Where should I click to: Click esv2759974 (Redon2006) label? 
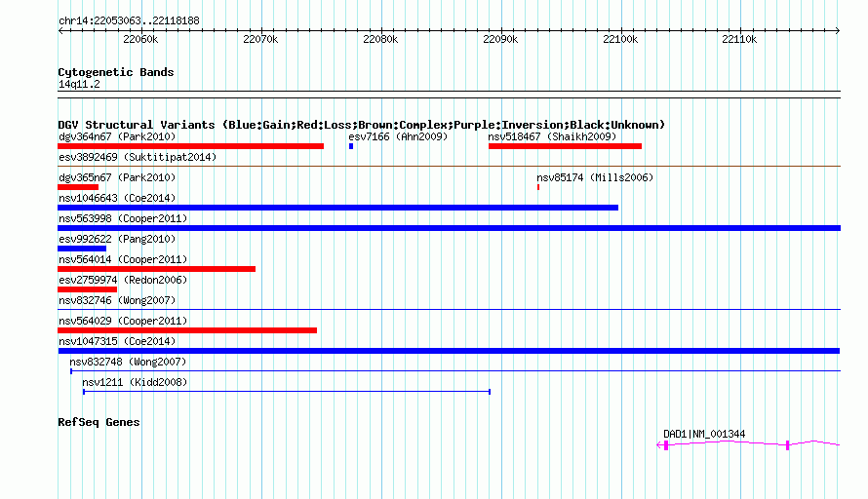click(x=123, y=280)
